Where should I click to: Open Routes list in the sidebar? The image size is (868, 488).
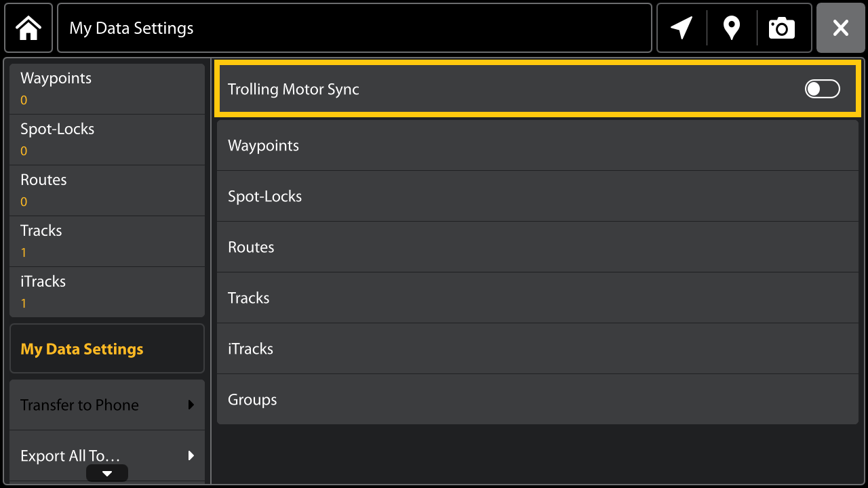click(x=107, y=190)
